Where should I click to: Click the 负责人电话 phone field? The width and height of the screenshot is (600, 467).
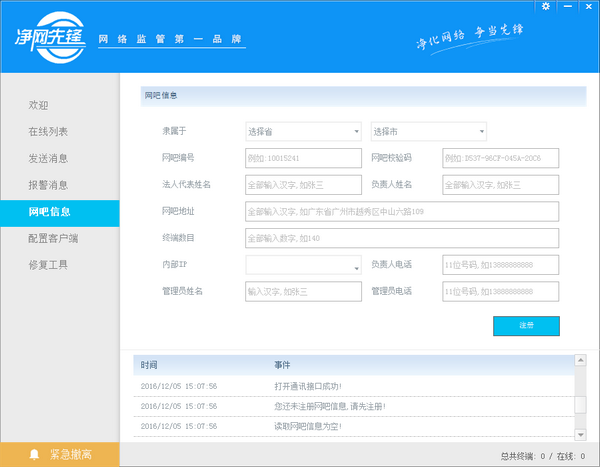(499, 265)
